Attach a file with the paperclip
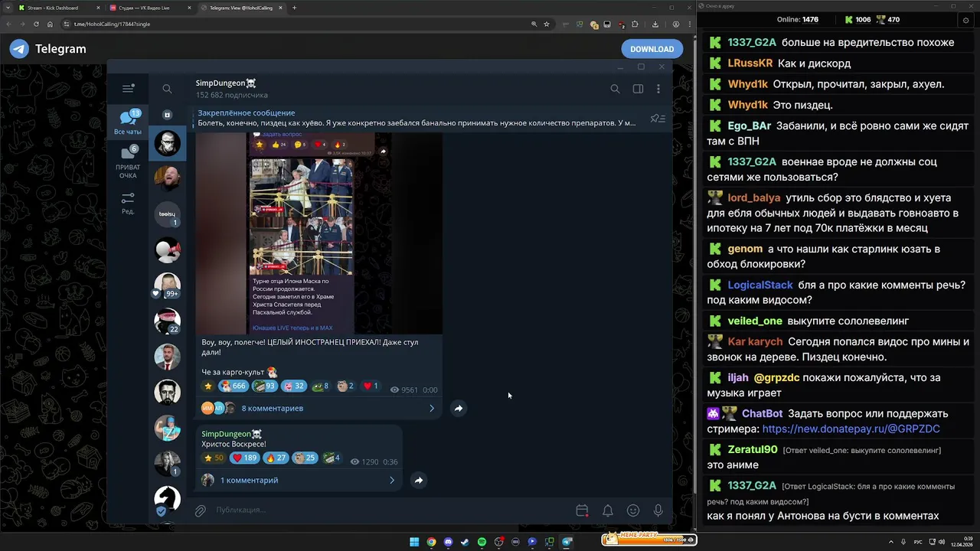 (x=200, y=510)
